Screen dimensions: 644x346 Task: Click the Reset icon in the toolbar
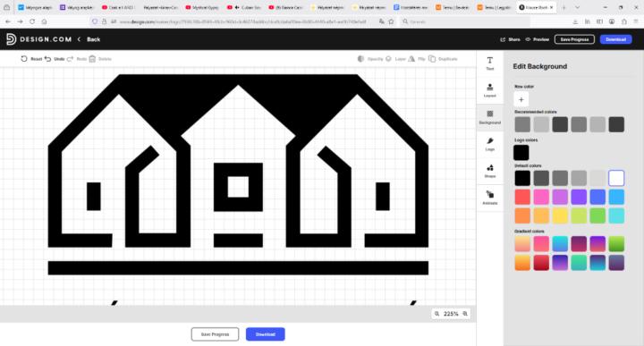[24, 59]
